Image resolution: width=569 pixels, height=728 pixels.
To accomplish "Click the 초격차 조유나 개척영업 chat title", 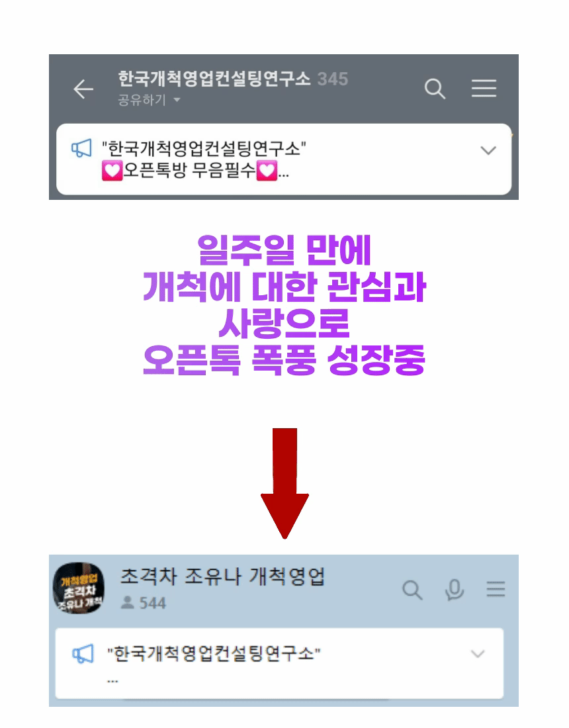I will click(223, 576).
